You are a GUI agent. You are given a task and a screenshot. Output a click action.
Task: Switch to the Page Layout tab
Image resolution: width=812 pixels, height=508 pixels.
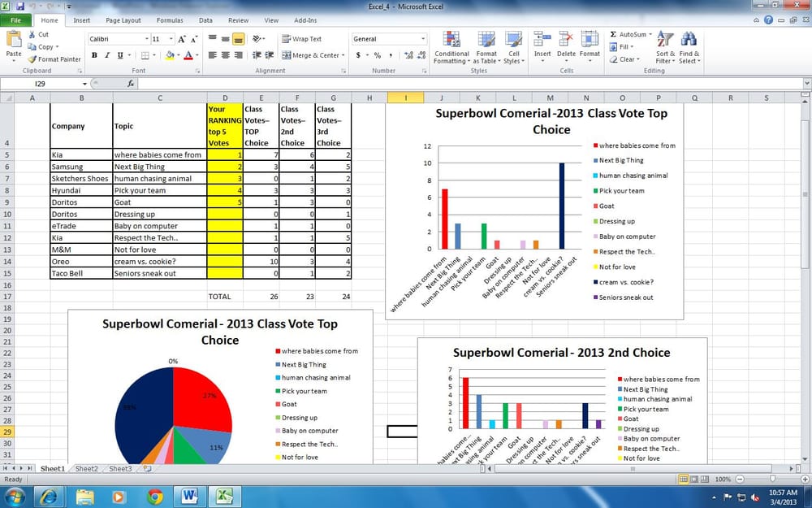tap(123, 20)
